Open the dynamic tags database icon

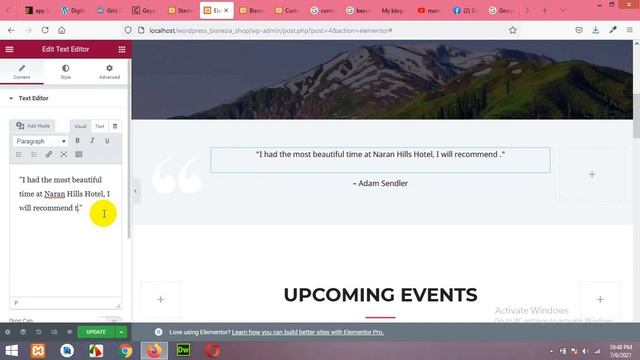click(x=115, y=126)
